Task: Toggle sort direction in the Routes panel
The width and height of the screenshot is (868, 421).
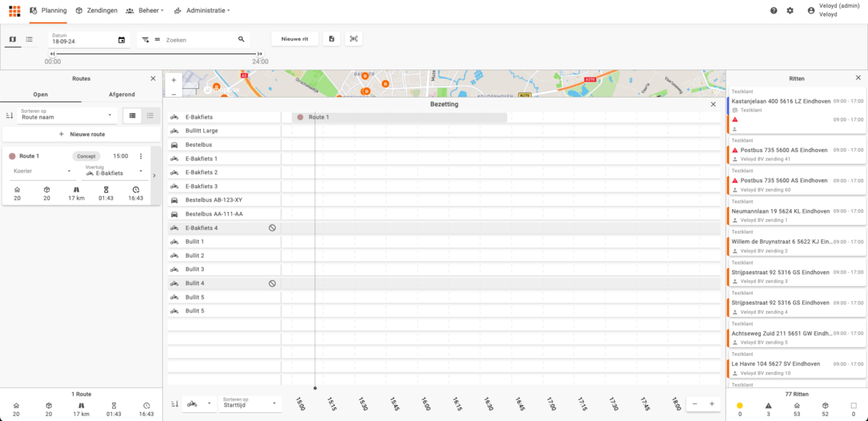Action: 9,116
